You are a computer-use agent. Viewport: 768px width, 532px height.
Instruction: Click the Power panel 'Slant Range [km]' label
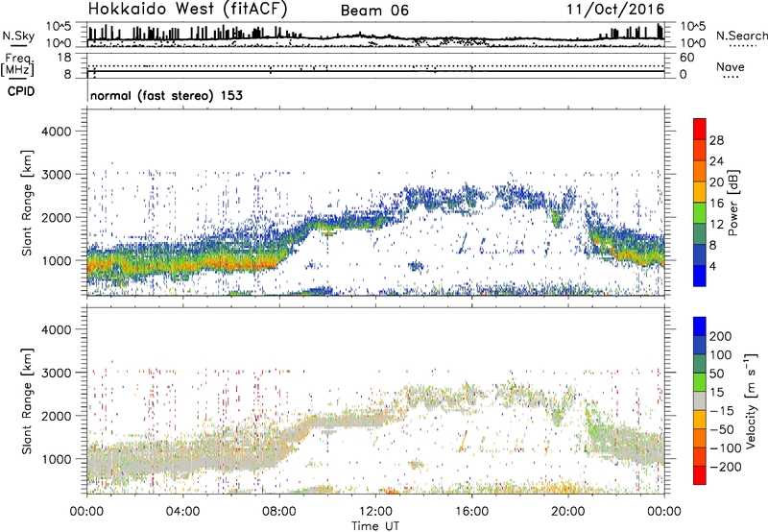coord(27,203)
